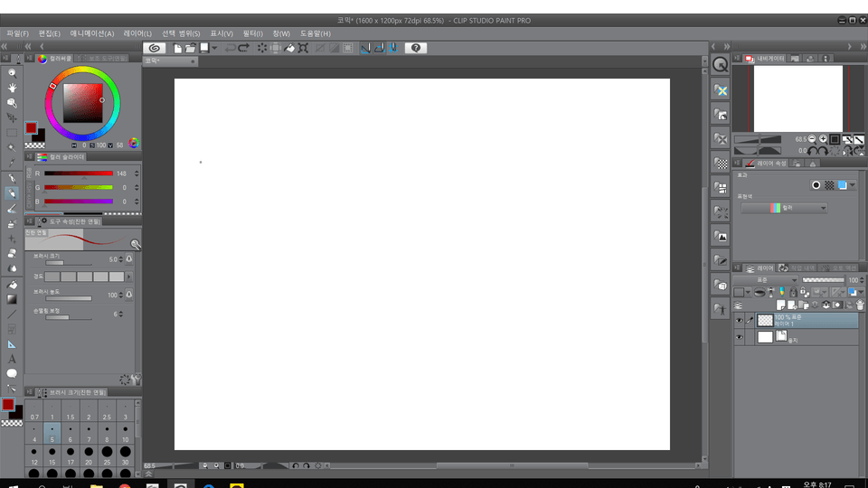Open the expression color dropdown
The image size is (868, 488).
tap(784, 208)
